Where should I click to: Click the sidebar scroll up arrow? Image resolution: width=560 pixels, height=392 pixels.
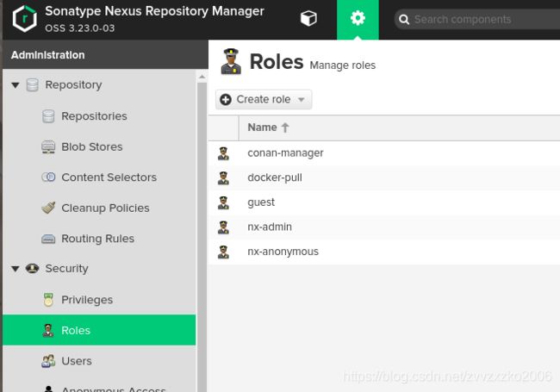202,77
